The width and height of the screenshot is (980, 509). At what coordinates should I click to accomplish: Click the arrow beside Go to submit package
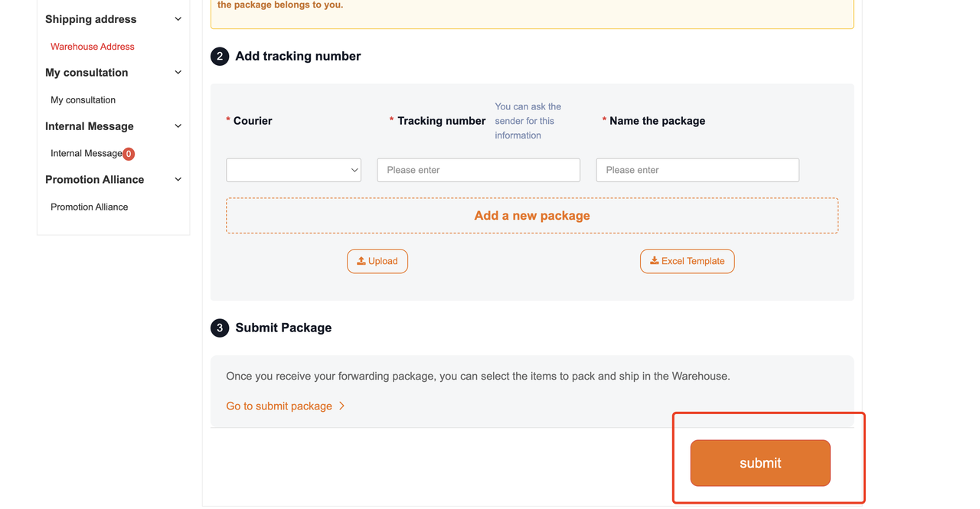(342, 406)
